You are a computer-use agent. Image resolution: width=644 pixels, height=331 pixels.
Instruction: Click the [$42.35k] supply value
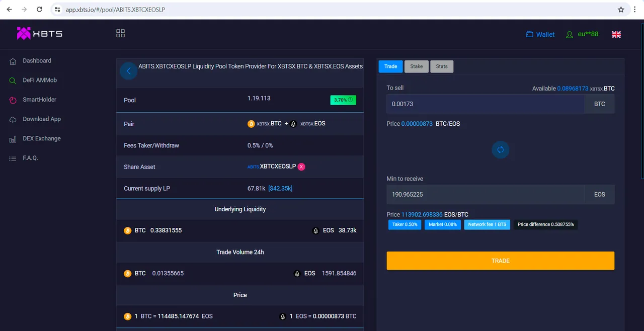click(x=280, y=189)
